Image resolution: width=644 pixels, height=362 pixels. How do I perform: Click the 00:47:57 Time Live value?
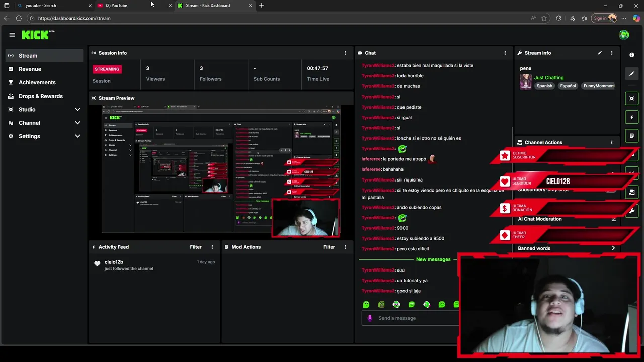[317, 68]
